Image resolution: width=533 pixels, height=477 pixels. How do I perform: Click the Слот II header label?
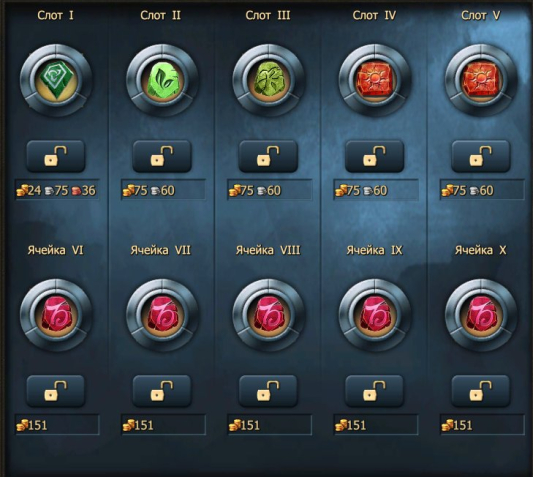coord(160,15)
